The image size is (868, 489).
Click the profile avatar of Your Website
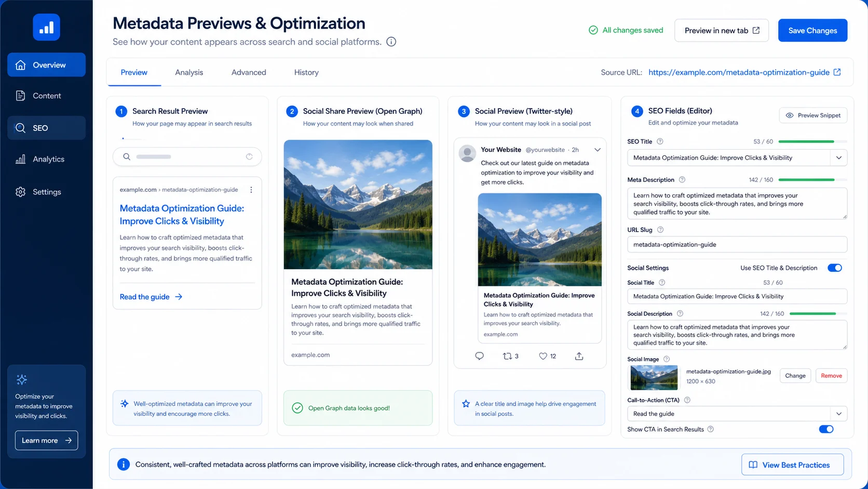pyautogui.click(x=467, y=153)
